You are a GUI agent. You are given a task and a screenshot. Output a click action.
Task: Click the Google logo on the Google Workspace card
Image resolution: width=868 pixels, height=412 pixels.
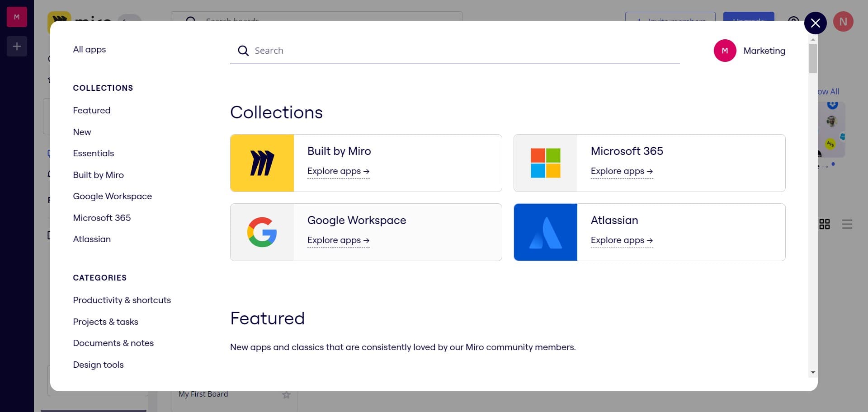262,232
